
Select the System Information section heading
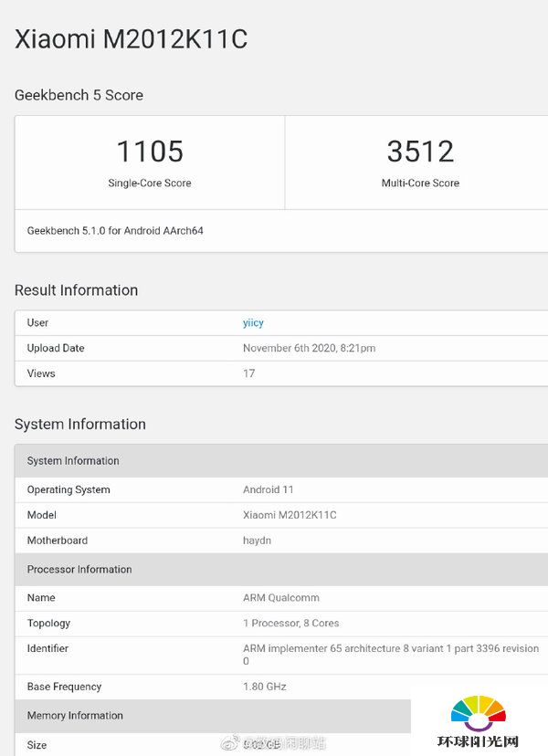coord(80,425)
